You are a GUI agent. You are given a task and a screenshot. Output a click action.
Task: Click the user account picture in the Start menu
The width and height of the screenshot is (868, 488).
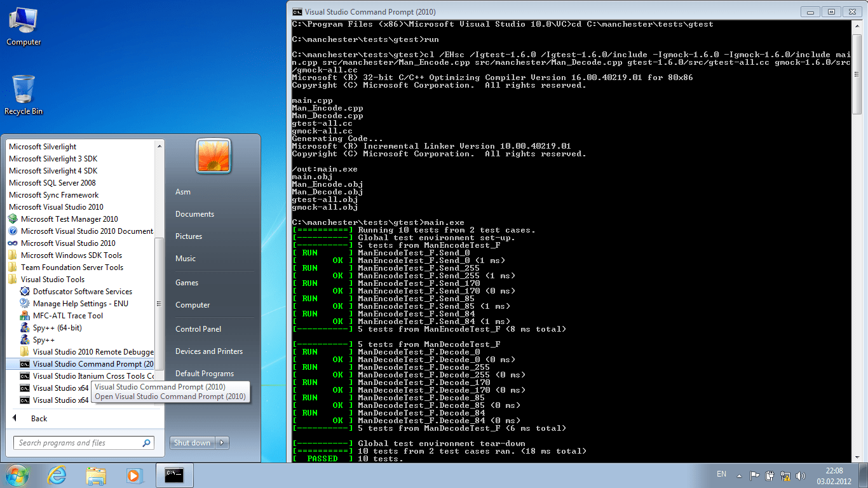pos(214,156)
